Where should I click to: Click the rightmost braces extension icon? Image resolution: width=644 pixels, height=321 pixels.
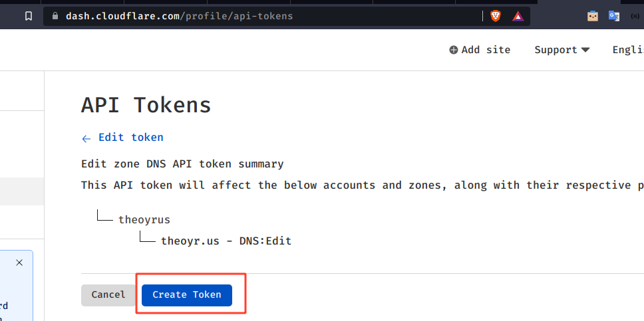pos(634,16)
